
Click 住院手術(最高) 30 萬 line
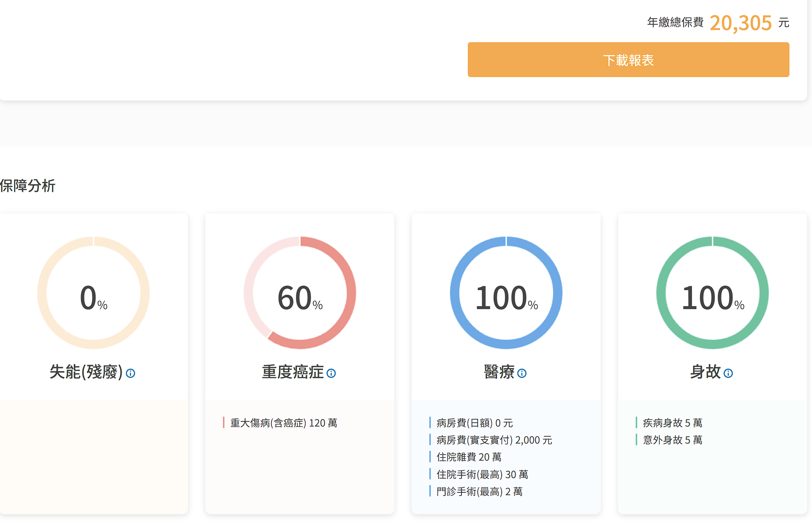point(482,474)
